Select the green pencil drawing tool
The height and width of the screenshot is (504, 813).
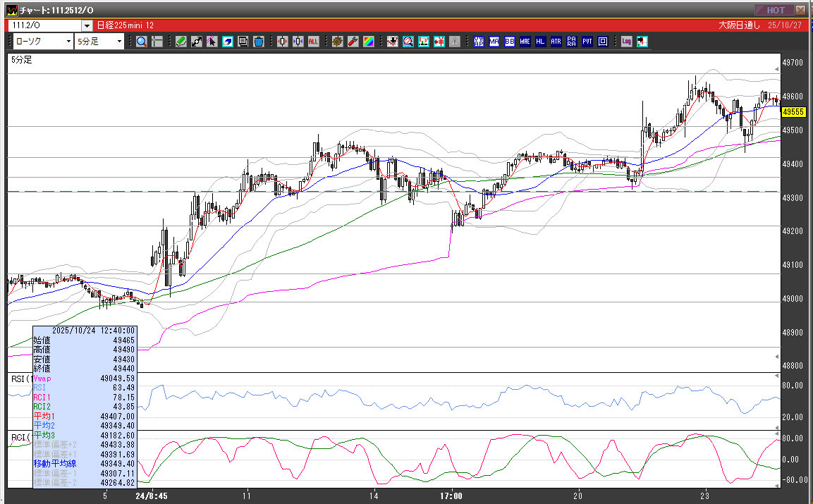pos(181,42)
